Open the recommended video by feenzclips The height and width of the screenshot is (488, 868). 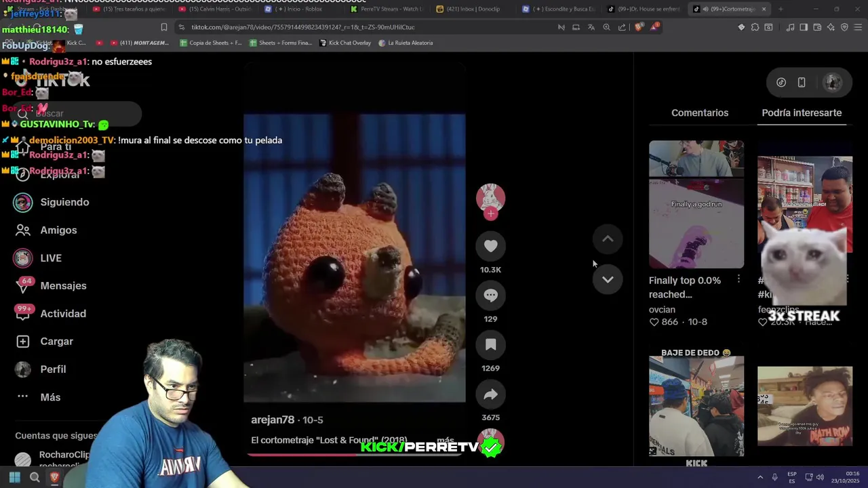[x=805, y=205]
